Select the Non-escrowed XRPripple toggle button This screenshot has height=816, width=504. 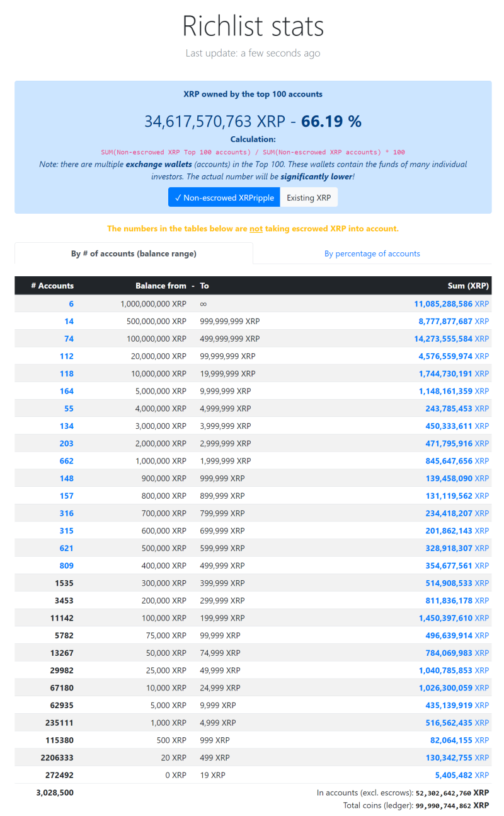coord(224,197)
